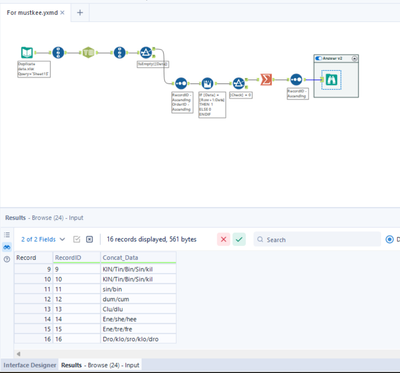The width and height of the screenshot is (400, 373).
Task: Select the Input Data annotation 'Duplicate data.xlsx'
Action: pos(34,69)
